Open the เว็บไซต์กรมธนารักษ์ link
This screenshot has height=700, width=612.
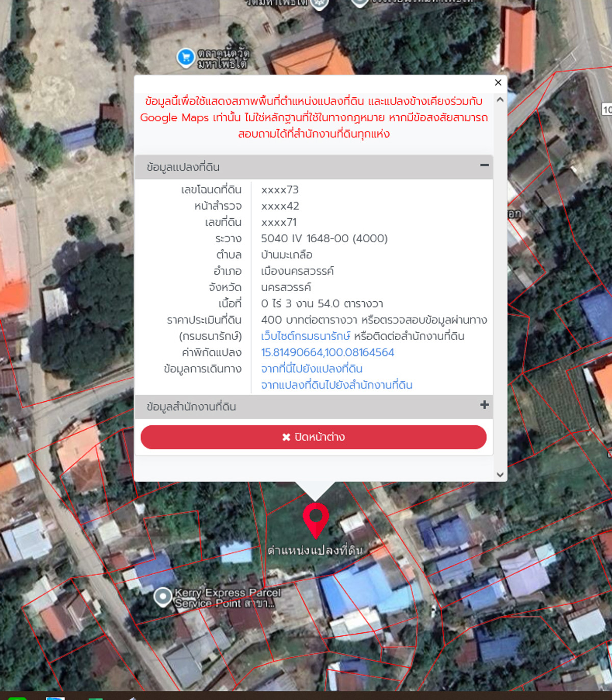(305, 336)
